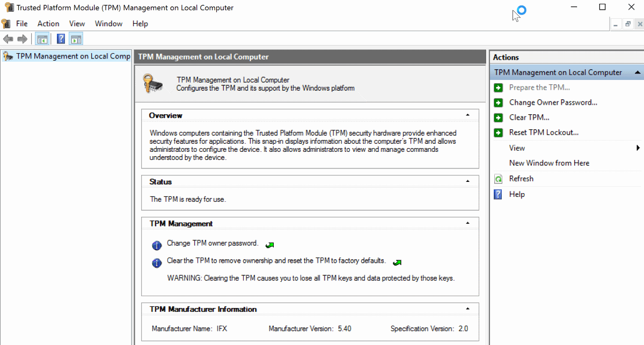Click the MMC key icon beside the File menu
The height and width of the screenshot is (345, 644).
click(6, 24)
